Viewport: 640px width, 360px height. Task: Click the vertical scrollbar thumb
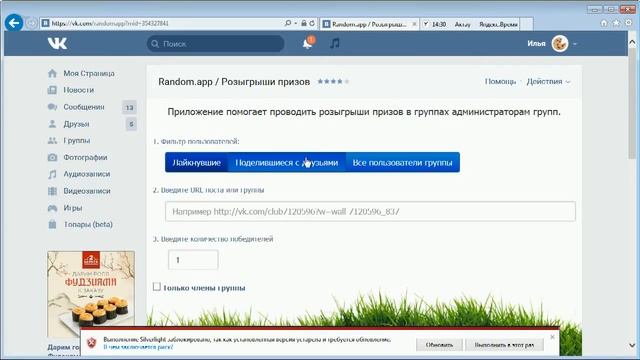pos(632,103)
